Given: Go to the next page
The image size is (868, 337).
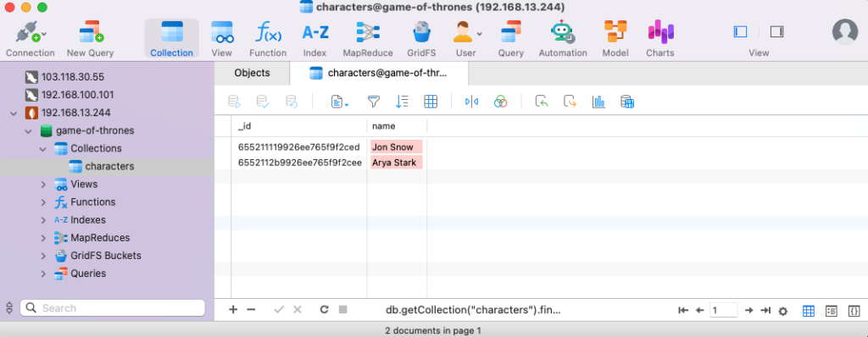Looking at the screenshot, I should (x=749, y=311).
